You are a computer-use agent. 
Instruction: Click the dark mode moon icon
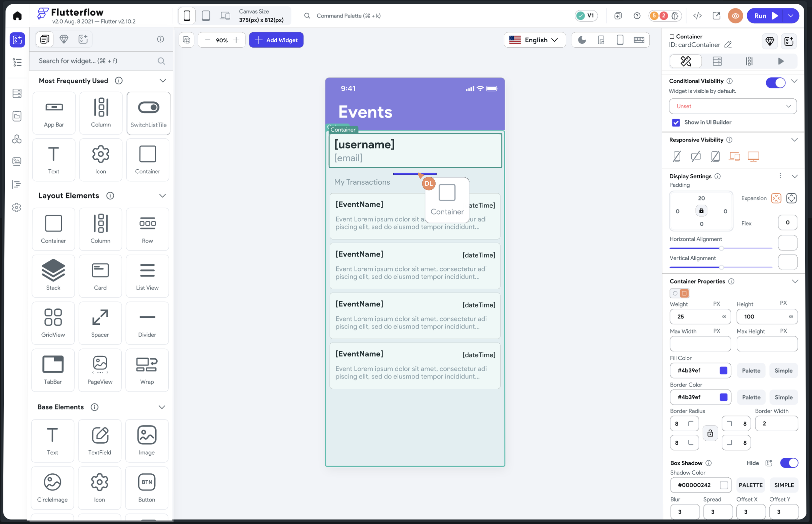(x=582, y=40)
